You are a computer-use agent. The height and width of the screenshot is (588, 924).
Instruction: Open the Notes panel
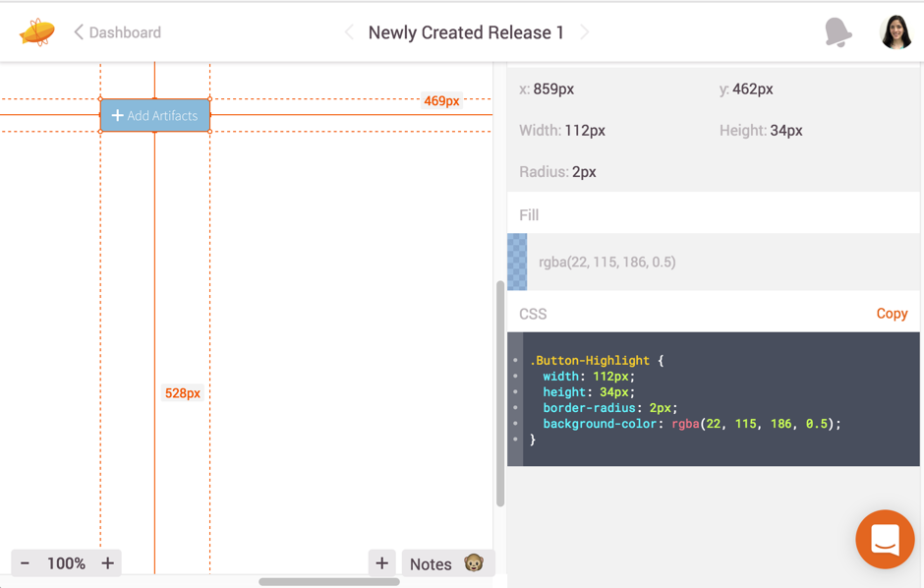433,563
